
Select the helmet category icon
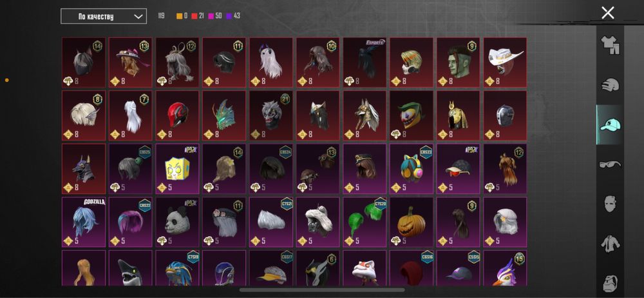(611, 85)
